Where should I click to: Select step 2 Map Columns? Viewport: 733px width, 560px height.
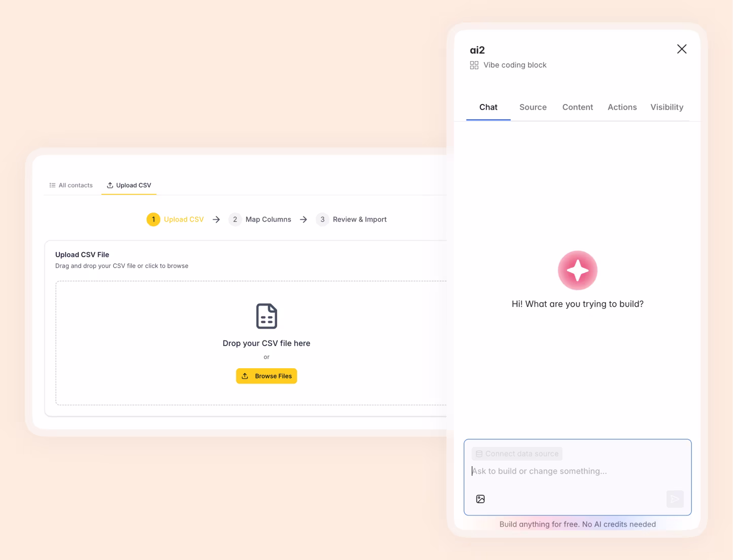tap(260, 219)
